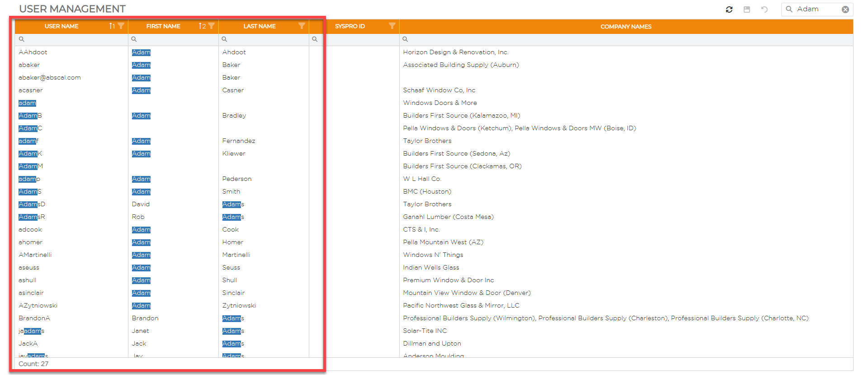
Task: Click last name Pederson
Action: pyautogui.click(x=237, y=179)
